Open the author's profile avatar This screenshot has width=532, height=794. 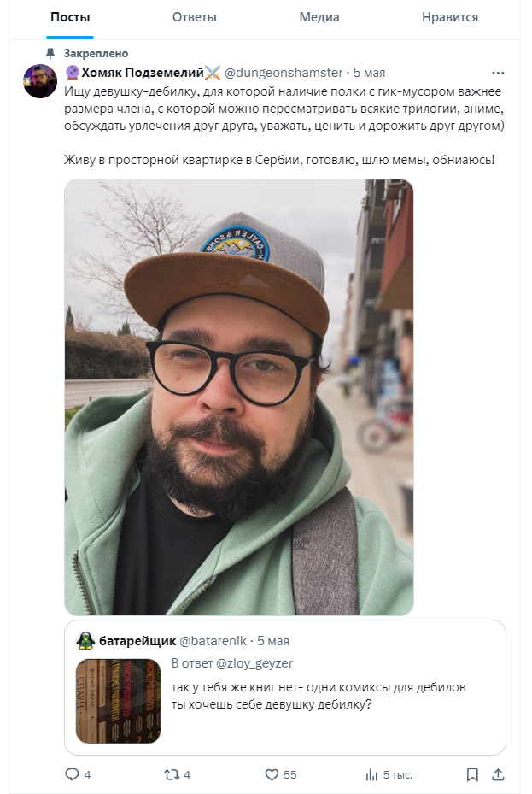[x=40, y=81]
